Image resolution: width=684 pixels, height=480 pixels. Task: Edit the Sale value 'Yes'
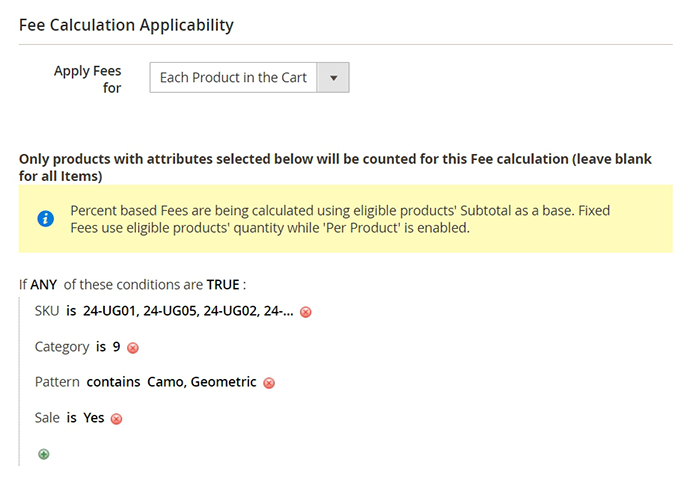[94, 418]
